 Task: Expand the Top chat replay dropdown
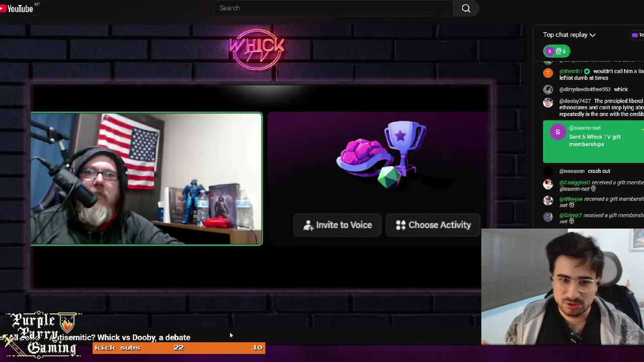coord(569,35)
